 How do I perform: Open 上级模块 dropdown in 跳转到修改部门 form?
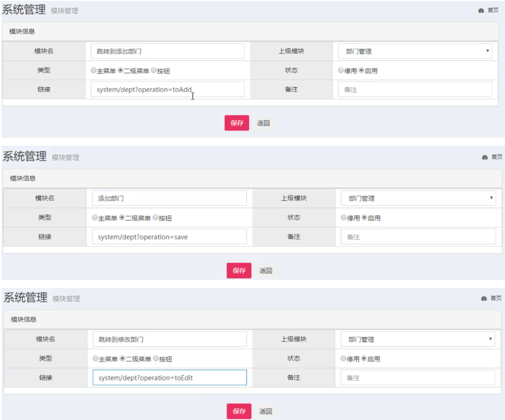[x=418, y=339]
